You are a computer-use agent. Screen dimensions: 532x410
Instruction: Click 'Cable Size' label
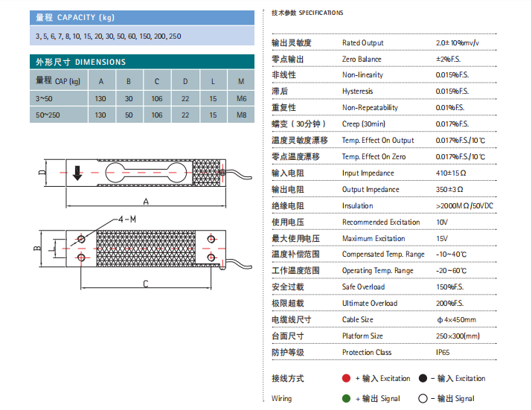click(357, 319)
